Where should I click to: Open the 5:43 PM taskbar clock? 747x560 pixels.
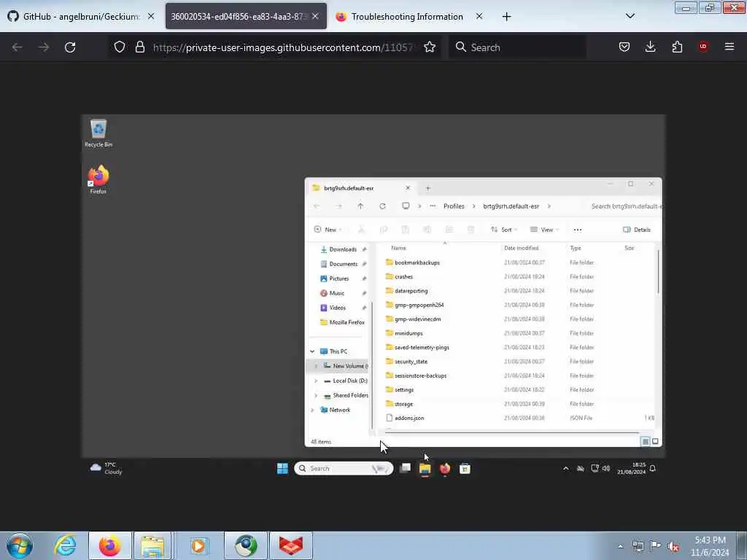[710, 546]
